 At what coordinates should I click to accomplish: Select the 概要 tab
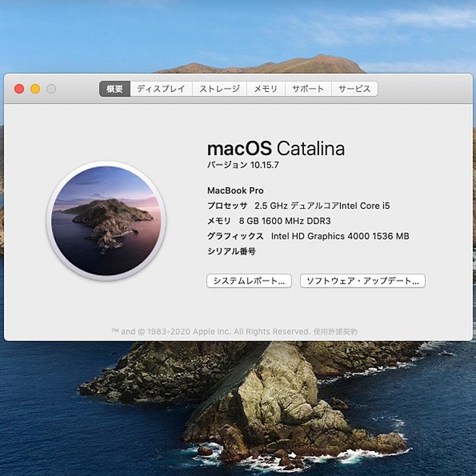[x=115, y=89]
